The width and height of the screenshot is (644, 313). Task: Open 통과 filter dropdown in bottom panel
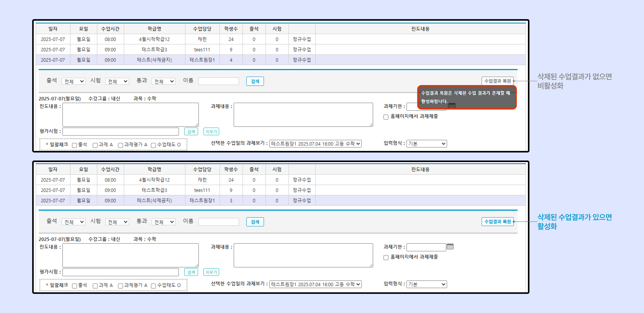tap(164, 222)
